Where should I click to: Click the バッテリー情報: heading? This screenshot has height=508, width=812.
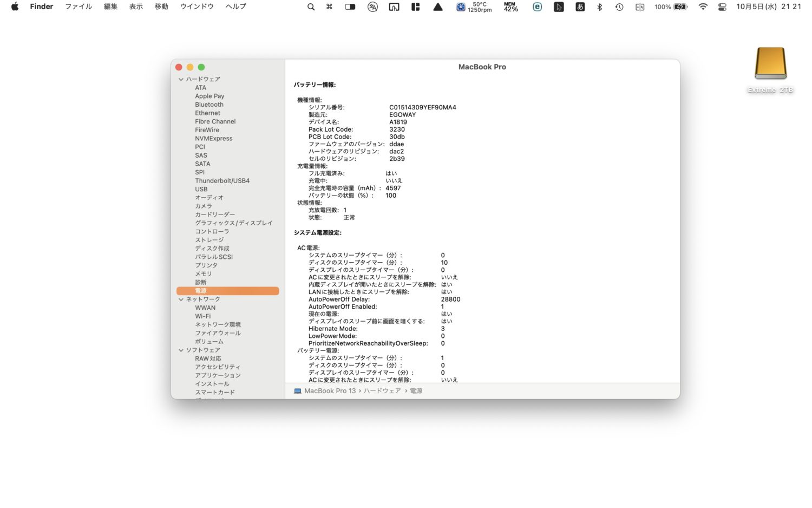[x=315, y=85]
